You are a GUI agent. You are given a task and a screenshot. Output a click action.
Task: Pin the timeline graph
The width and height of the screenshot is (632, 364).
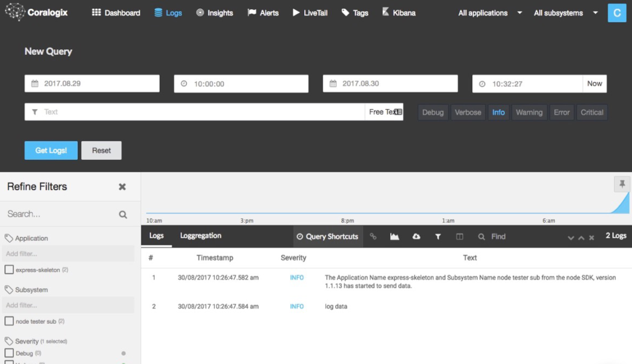[x=622, y=184]
